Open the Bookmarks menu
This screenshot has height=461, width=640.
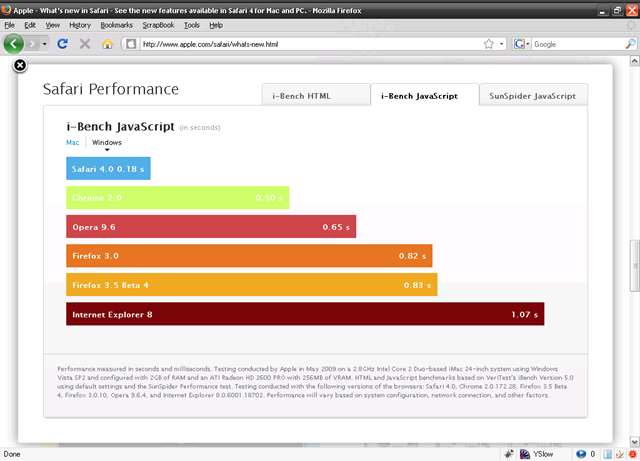point(117,25)
